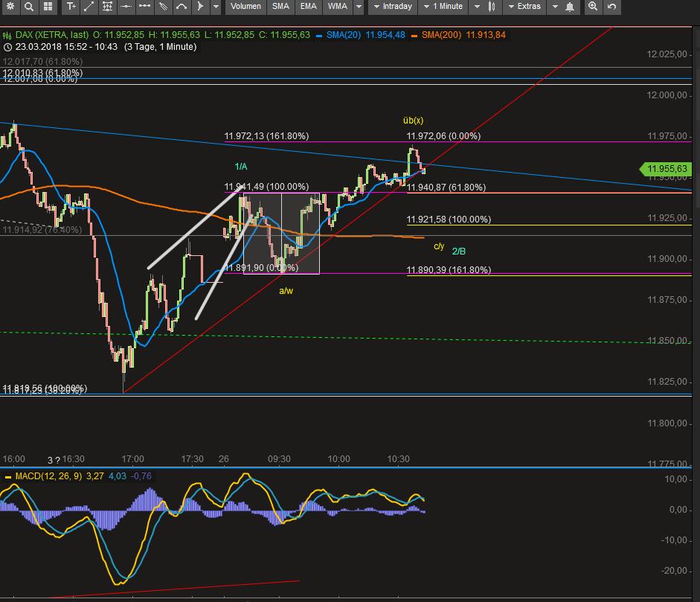
Task: Open the Extras menu
Action: (524, 6)
